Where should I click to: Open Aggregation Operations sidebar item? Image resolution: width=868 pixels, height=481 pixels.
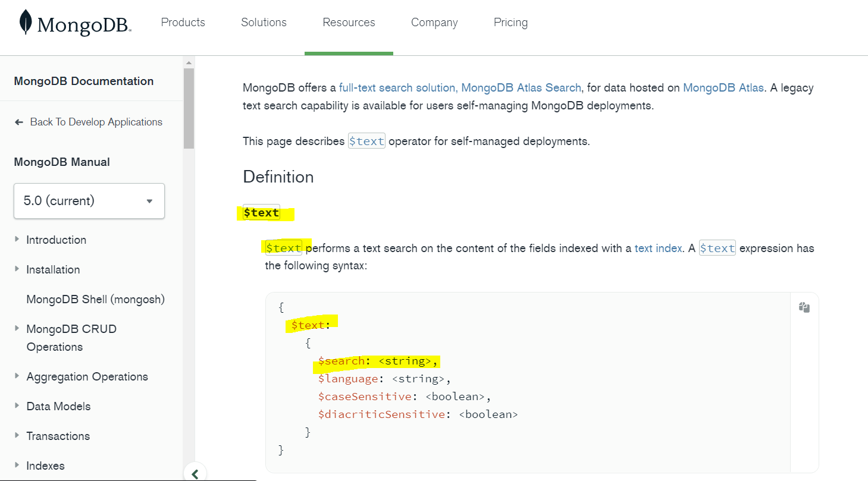coord(87,376)
